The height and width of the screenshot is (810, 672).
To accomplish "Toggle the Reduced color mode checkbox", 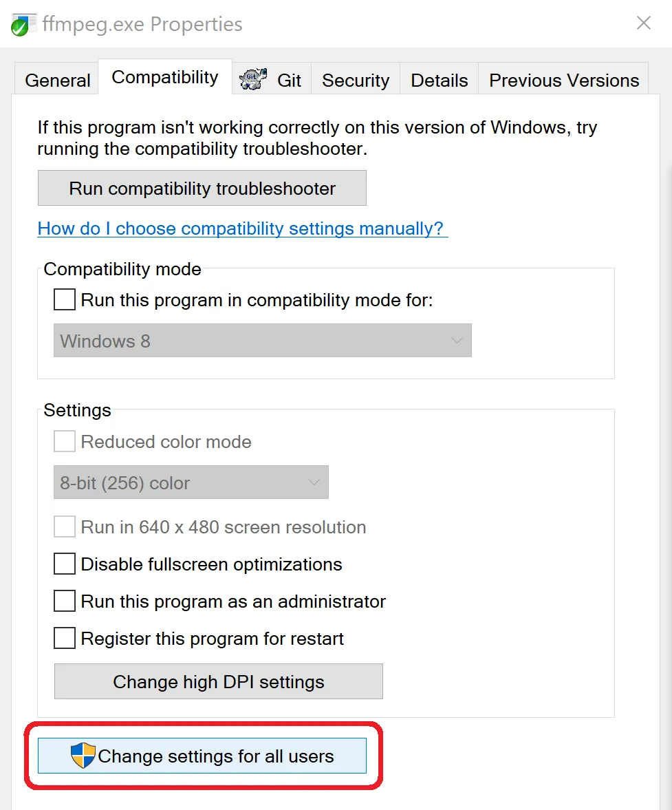I will [65, 442].
